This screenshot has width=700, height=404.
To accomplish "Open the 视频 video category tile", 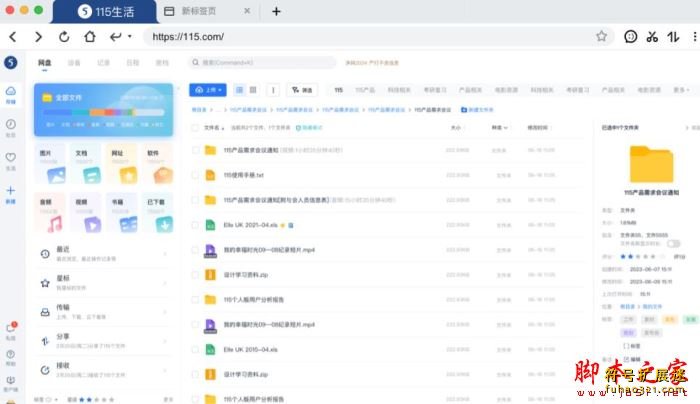I will coord(86,213).
